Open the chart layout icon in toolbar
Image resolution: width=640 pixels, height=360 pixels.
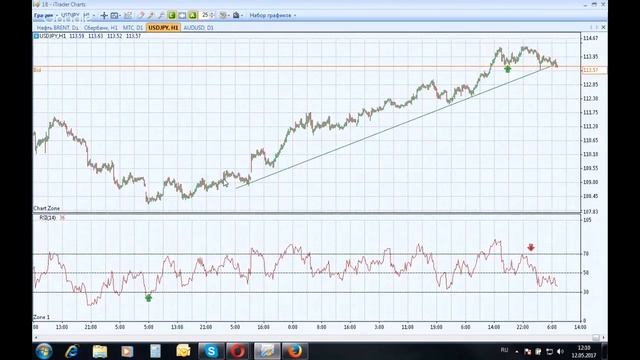tap(115, 16)
